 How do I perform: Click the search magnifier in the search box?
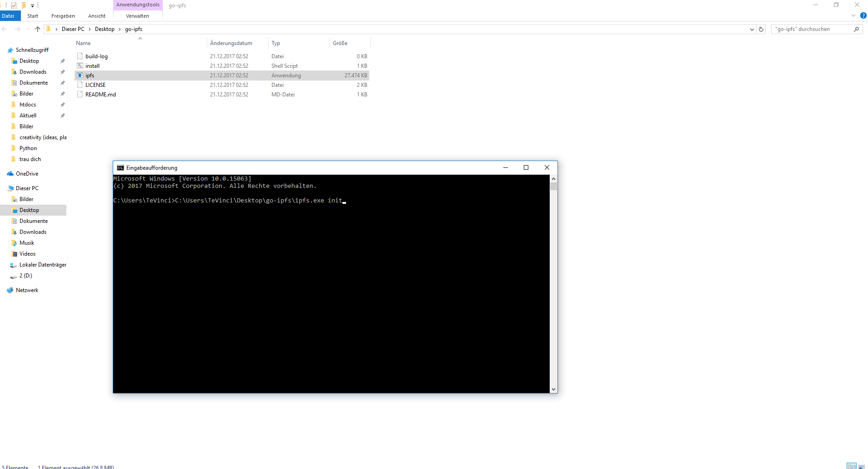tap(857, 29)
